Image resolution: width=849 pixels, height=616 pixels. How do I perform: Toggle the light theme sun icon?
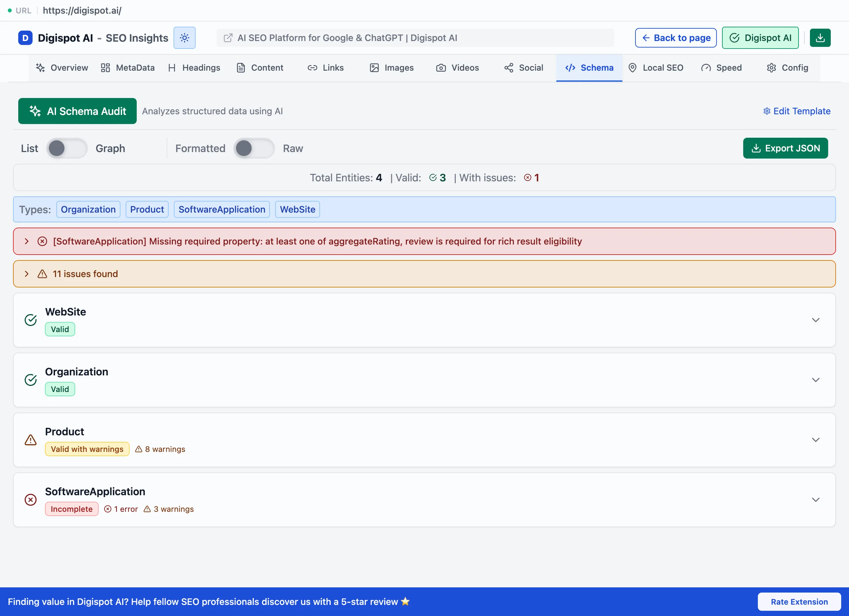click(184, 38)
